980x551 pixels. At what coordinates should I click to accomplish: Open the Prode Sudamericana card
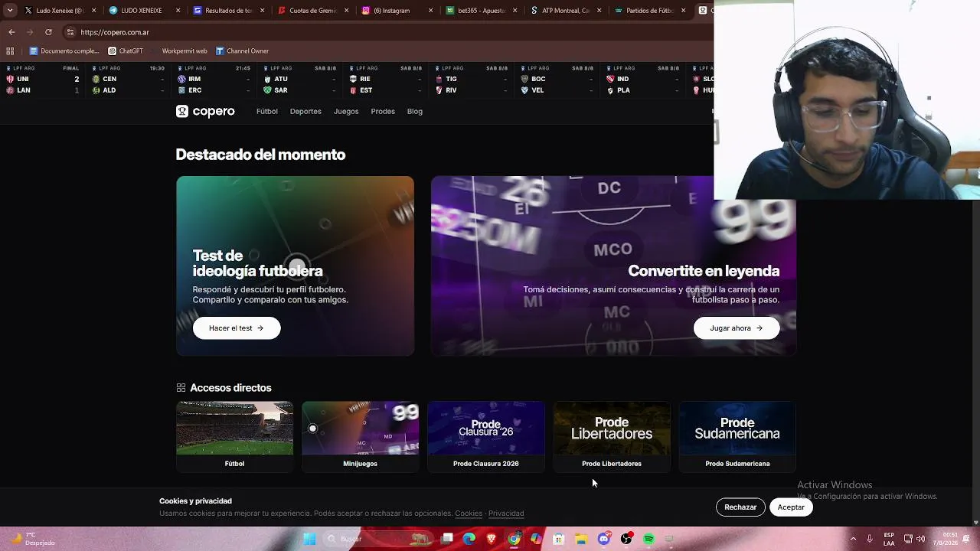coord(737,436)
